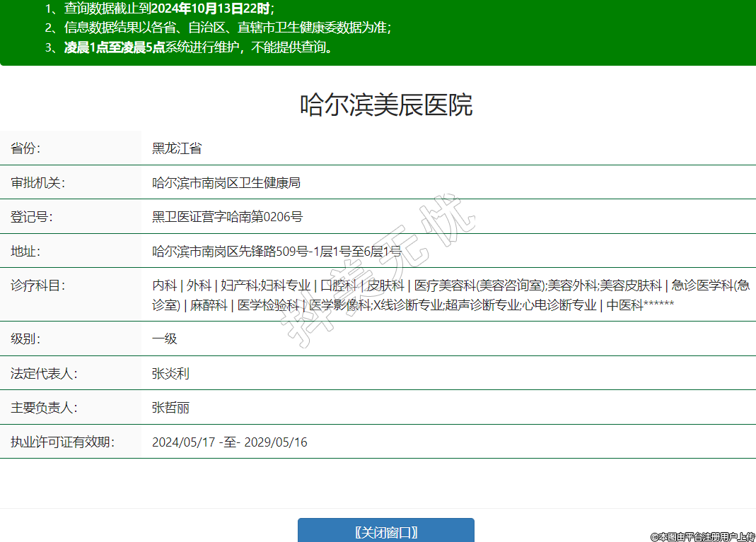Viewport: 756px width, 542px height.
Task: Click the 关闭窗口 button
Action: click(x=385, y=531)
